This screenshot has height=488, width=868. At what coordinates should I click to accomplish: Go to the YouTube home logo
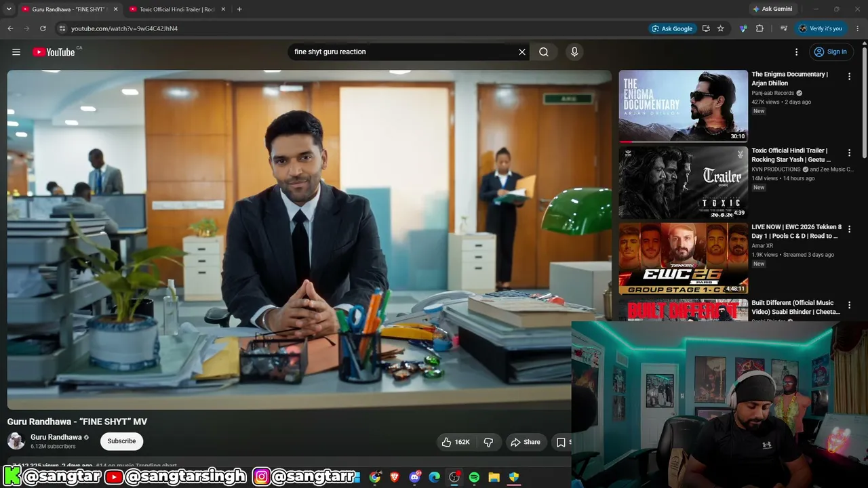(54, 52)
